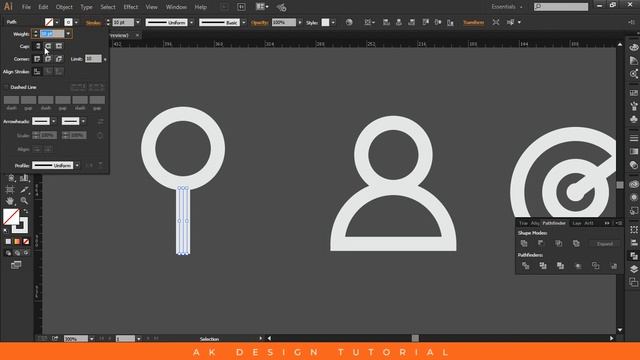Choose Miter Join corner style
This screenshot has width=640, height=360.
coord(37,59)
